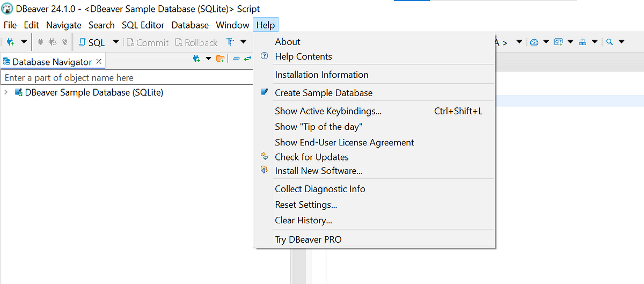Click the blue boxes tools icon in toolbar

click(x=582, y=42)
